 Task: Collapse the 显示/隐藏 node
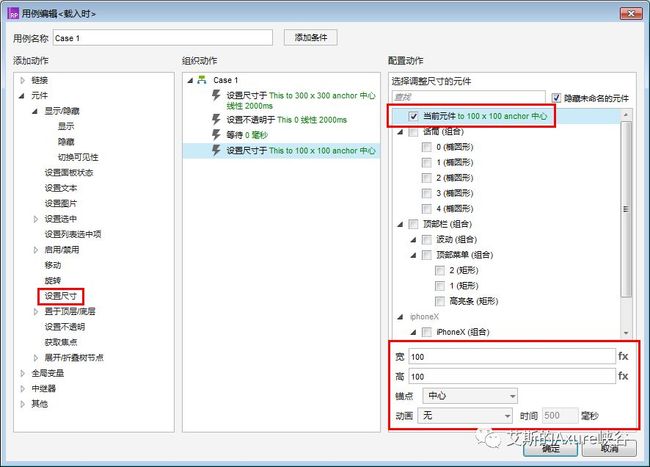tap(35, 111)
